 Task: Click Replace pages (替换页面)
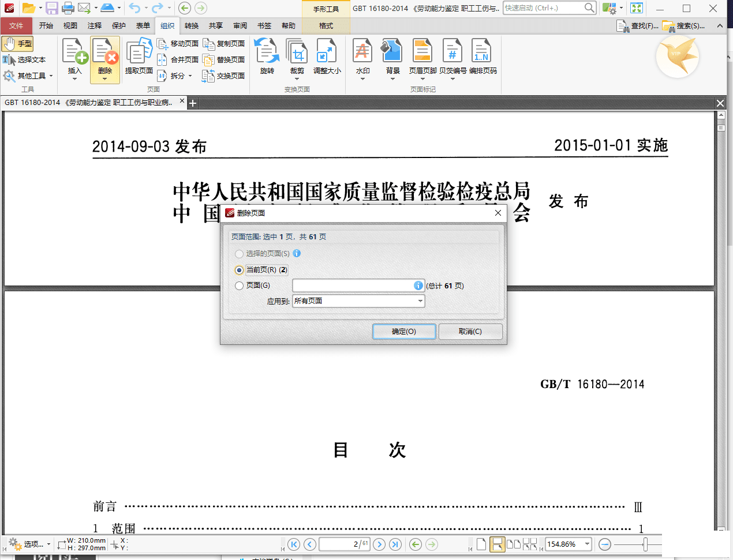click(224, 60)
